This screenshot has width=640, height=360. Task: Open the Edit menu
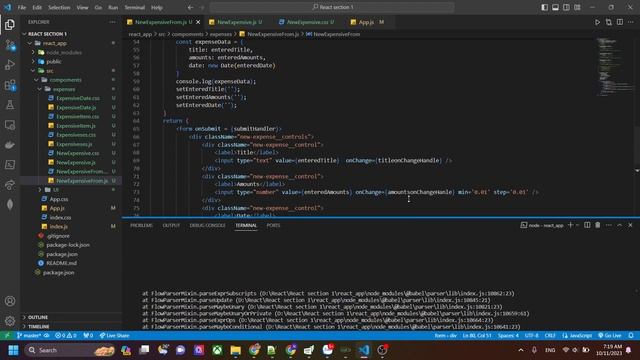tap(37, 7)
